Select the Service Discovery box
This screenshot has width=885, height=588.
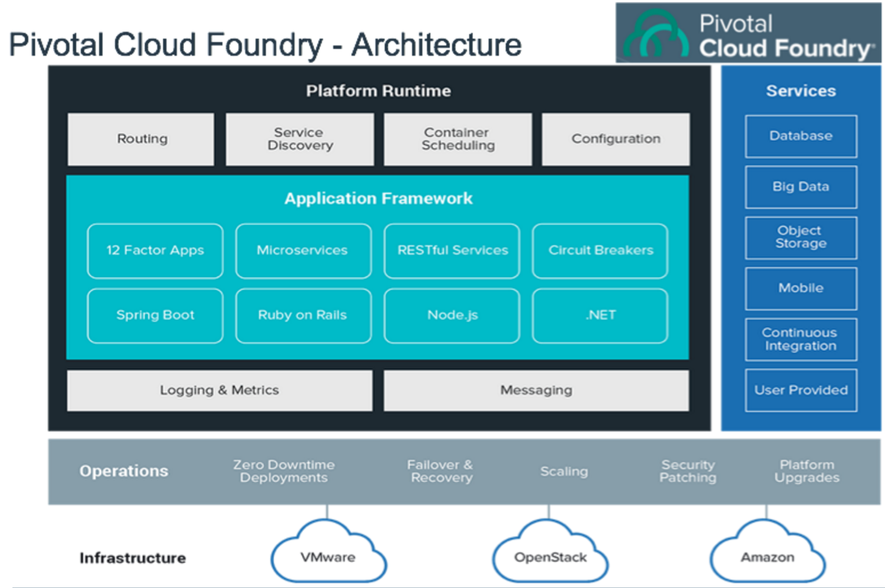pyautogui.click(x=300, y=139)
